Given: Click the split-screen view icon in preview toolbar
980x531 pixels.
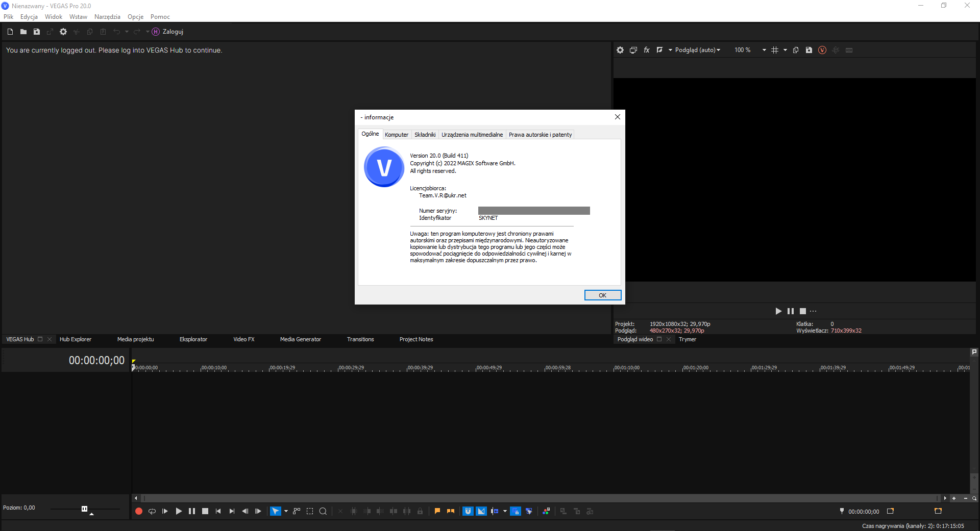Looking at the screenshot, I should click(x=659, y=50).
